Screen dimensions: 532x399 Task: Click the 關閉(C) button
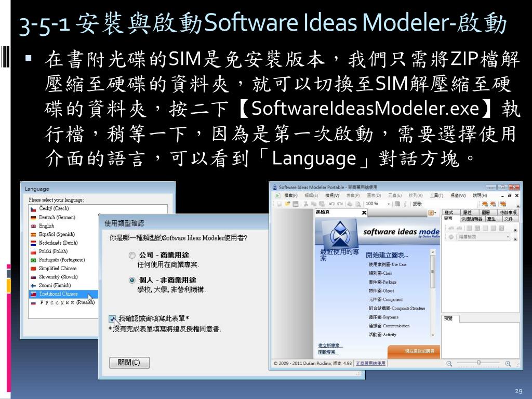pos(129,362)
